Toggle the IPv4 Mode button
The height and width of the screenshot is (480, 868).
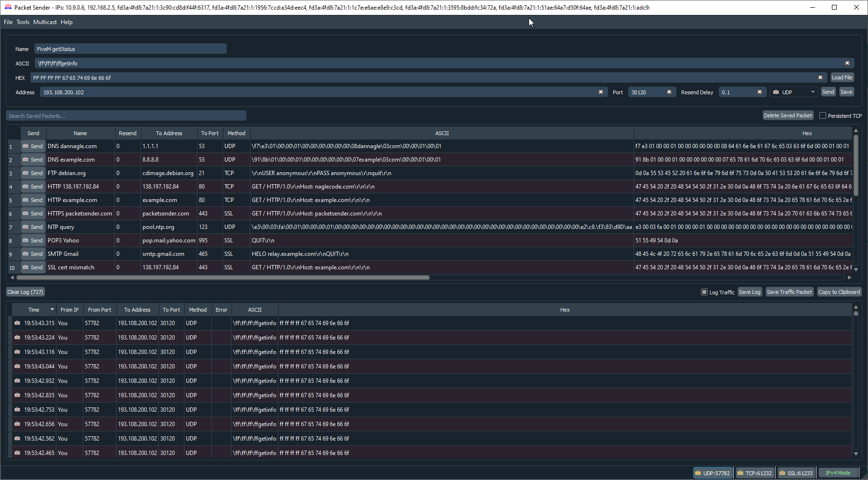coord(838,473)
